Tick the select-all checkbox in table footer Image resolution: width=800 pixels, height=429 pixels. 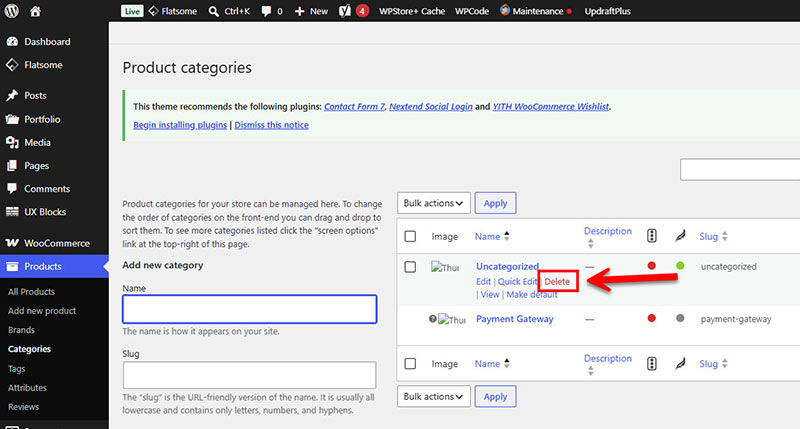tap(410, 364)
